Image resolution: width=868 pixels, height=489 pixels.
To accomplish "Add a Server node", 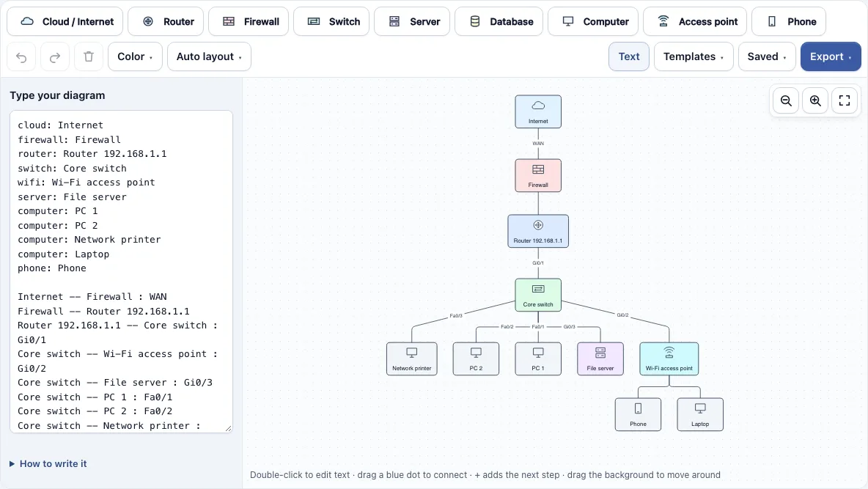I will pos(412,21).
